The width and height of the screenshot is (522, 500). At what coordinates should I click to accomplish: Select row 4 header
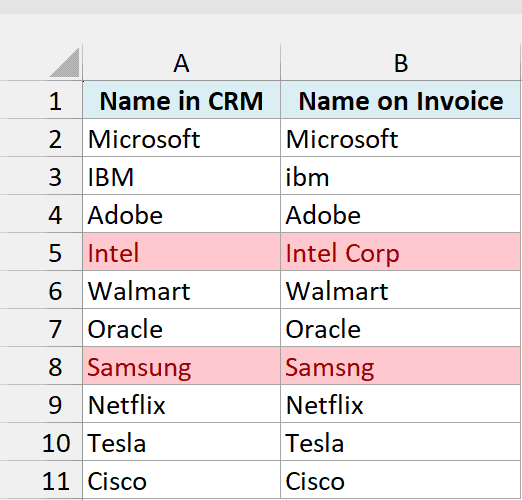click(x=41, y=214)
